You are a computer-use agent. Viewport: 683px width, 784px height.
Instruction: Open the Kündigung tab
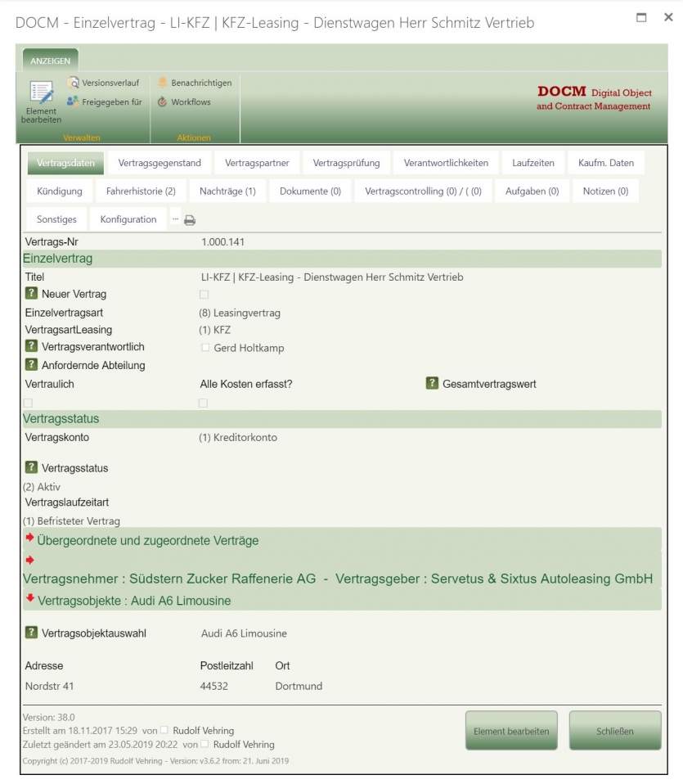pos(60,191)
